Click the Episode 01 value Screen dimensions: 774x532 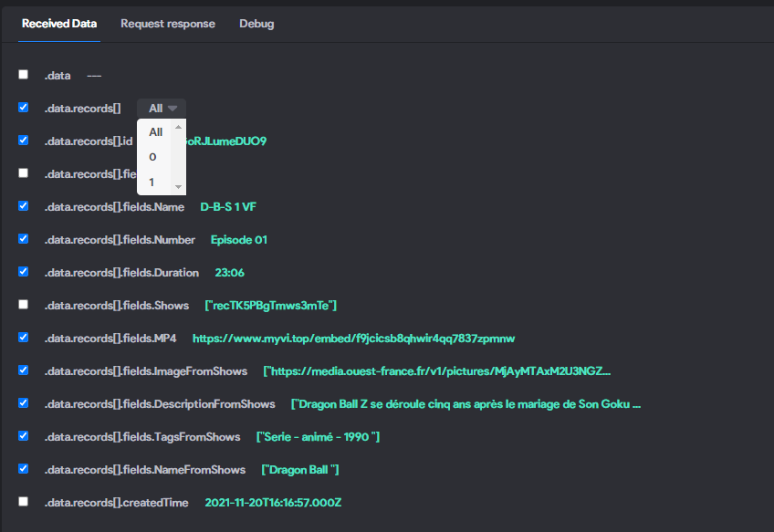(x=239, y=240)
